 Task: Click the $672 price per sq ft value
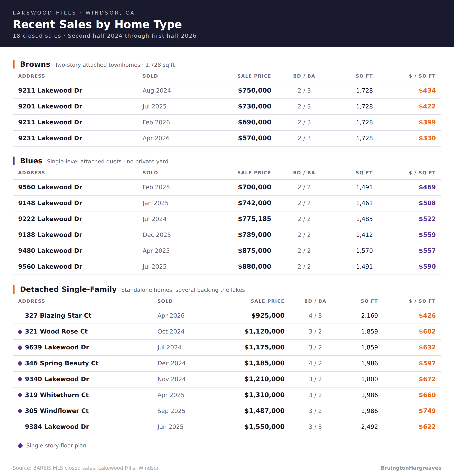pos(427,379)
